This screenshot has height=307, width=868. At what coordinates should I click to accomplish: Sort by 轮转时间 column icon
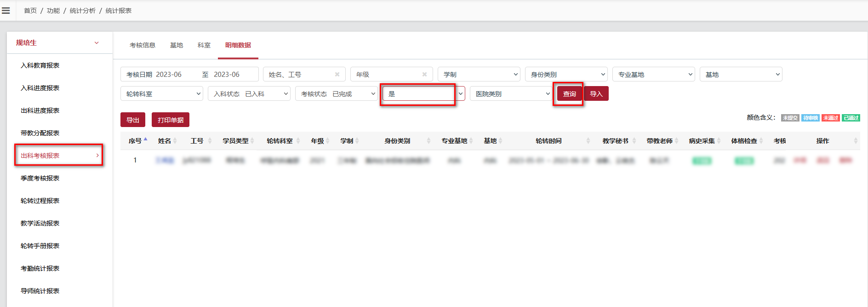(x=588, y=141)
